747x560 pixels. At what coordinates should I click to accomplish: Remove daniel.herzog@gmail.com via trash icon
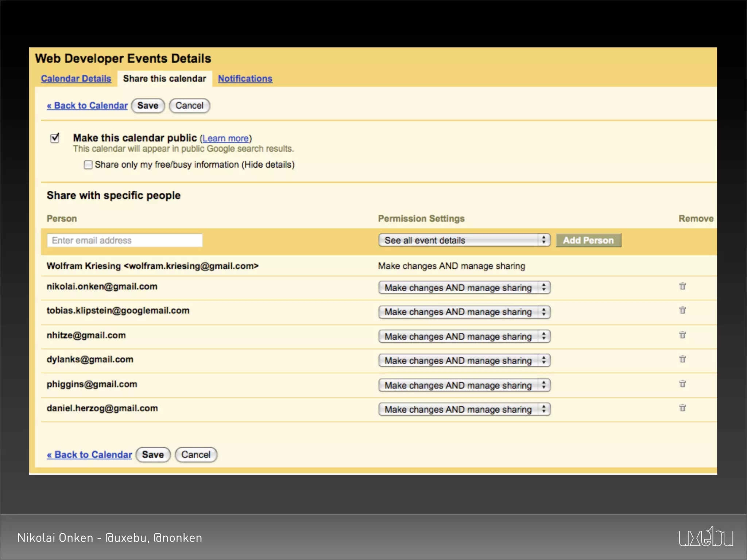coord(682,408)
